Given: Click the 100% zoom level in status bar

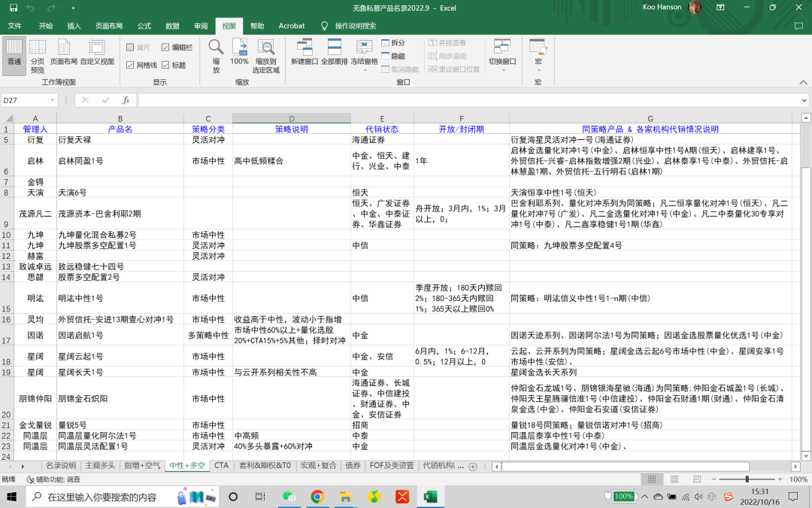Looking at the screenshot, I should click(798, 479).
